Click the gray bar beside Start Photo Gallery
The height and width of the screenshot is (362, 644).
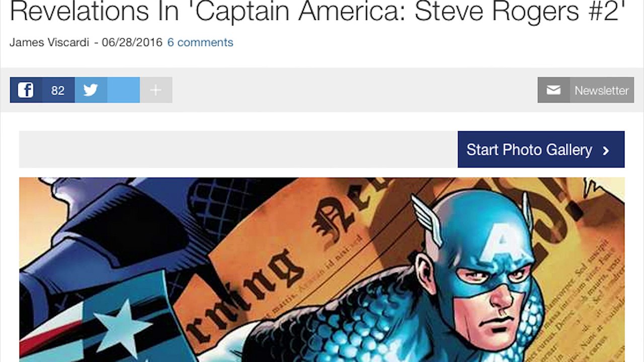point(238,149)
